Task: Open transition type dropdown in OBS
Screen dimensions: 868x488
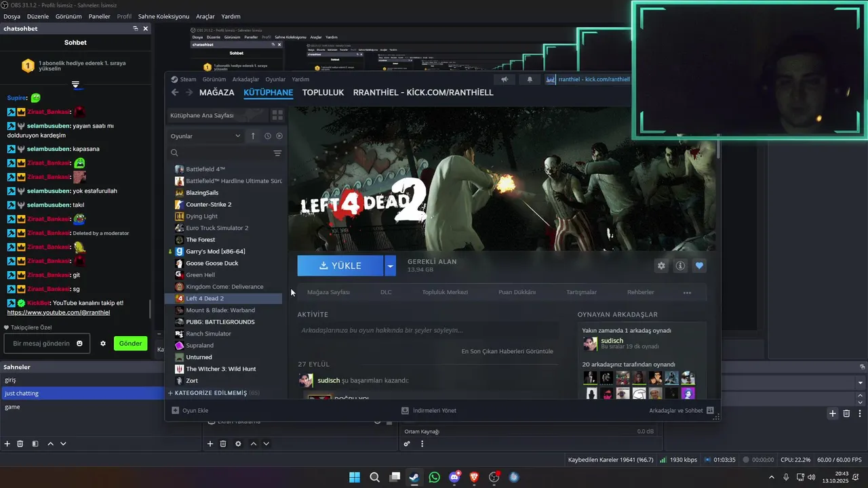Action: coord(860,383)
